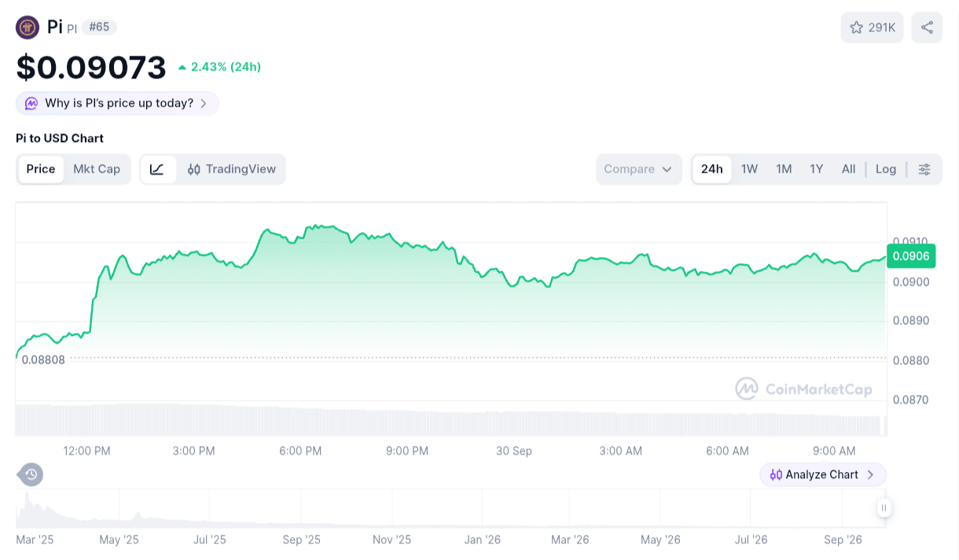
Task: Click the Pi to USD Chart heading
Action: tap(60, 138)
